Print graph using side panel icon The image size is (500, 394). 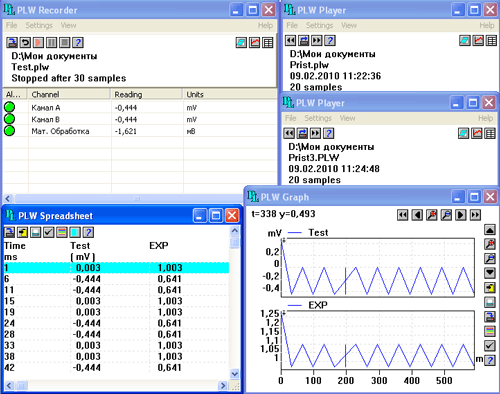[490, 302]
